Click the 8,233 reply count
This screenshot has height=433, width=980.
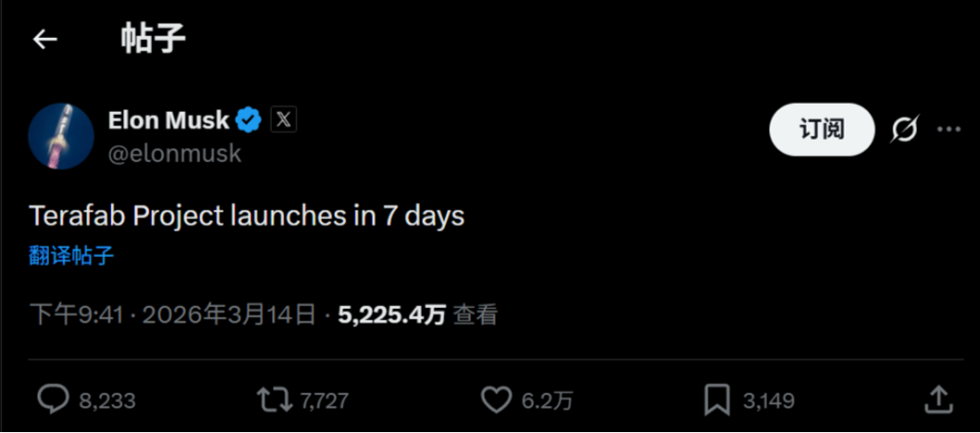coord(107,401)
